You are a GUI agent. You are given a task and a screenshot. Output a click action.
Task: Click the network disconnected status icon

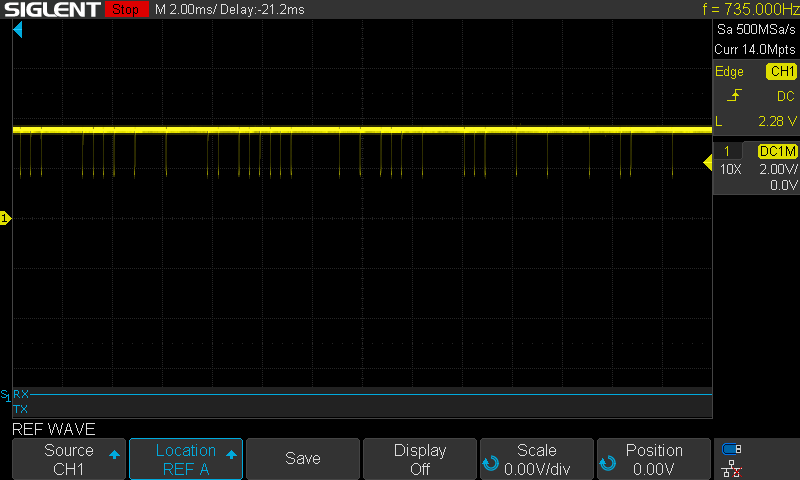point(732,468)
